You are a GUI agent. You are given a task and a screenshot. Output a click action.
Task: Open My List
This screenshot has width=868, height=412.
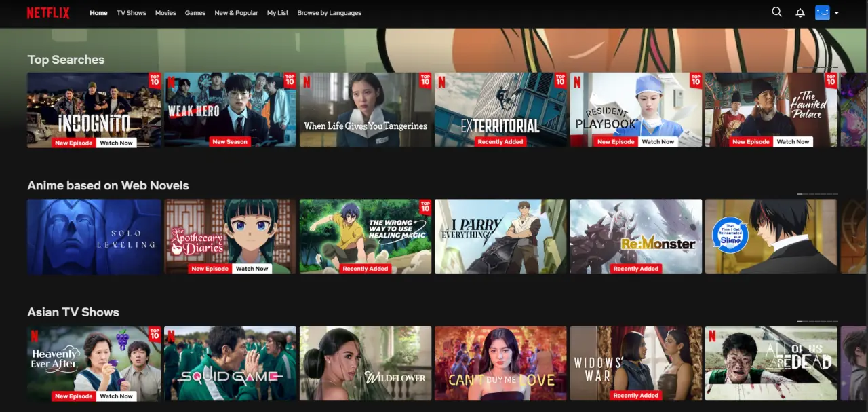pyautogui.click(x=277, y=13)
